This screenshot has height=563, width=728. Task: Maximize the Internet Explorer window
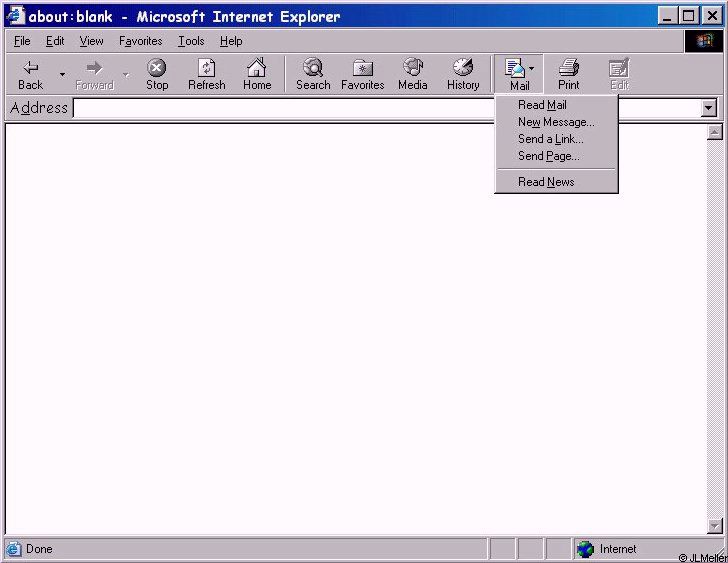point(689,16)
